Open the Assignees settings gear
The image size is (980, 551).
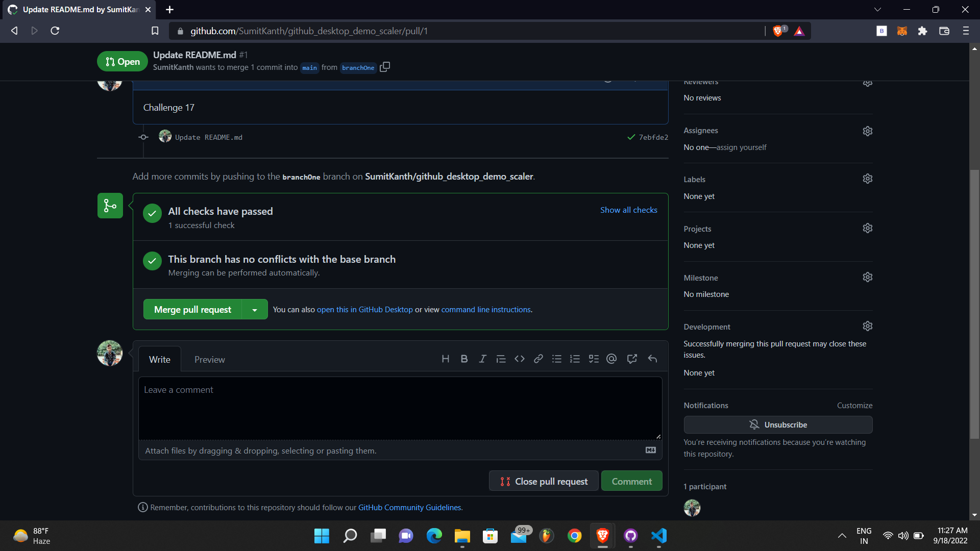click(x=868, y=131)
